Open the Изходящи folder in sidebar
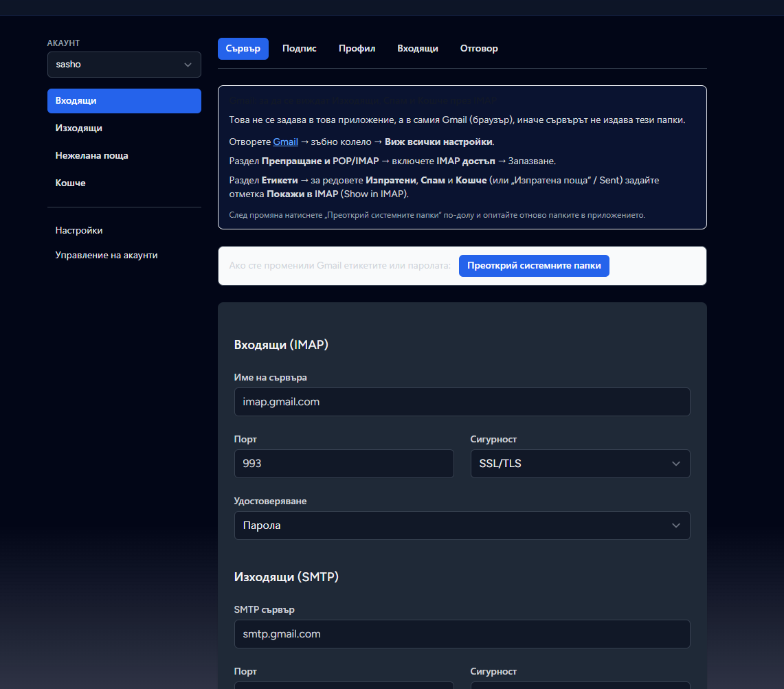 point(124,128)
